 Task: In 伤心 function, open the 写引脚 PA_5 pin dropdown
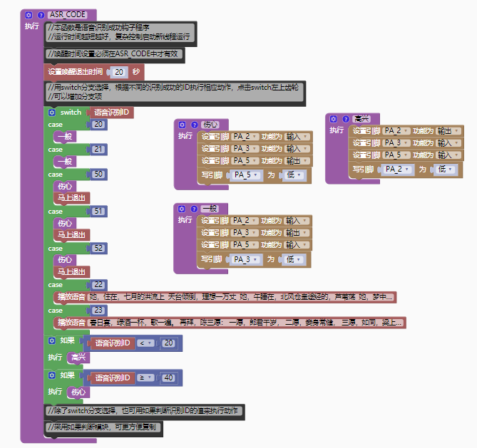point(246,175)
